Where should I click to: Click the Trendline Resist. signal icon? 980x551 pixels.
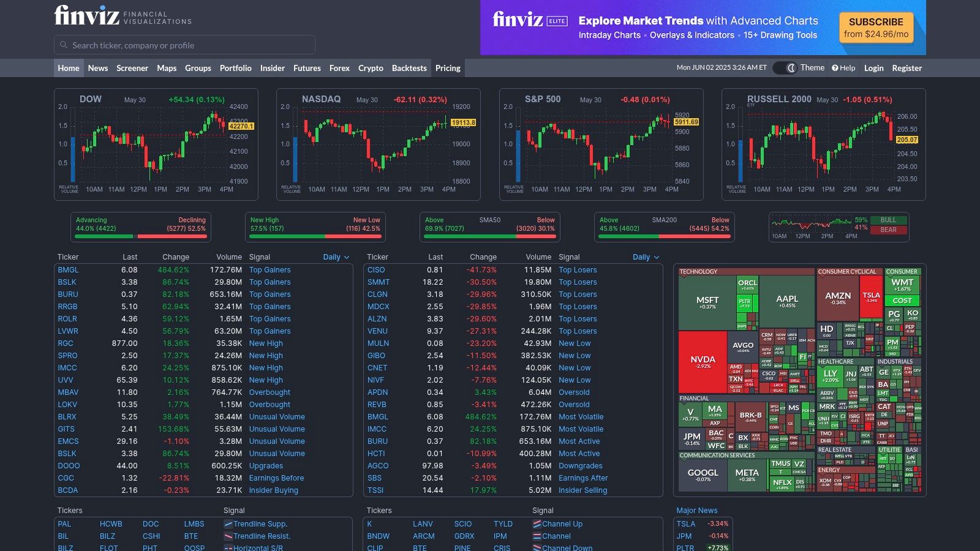coord(228,536)
